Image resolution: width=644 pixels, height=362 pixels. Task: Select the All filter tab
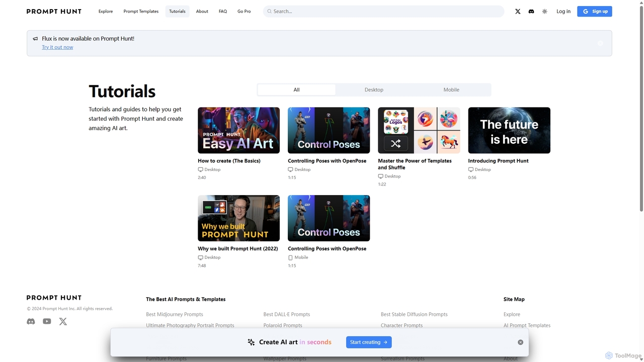click(x=296, y=89)
